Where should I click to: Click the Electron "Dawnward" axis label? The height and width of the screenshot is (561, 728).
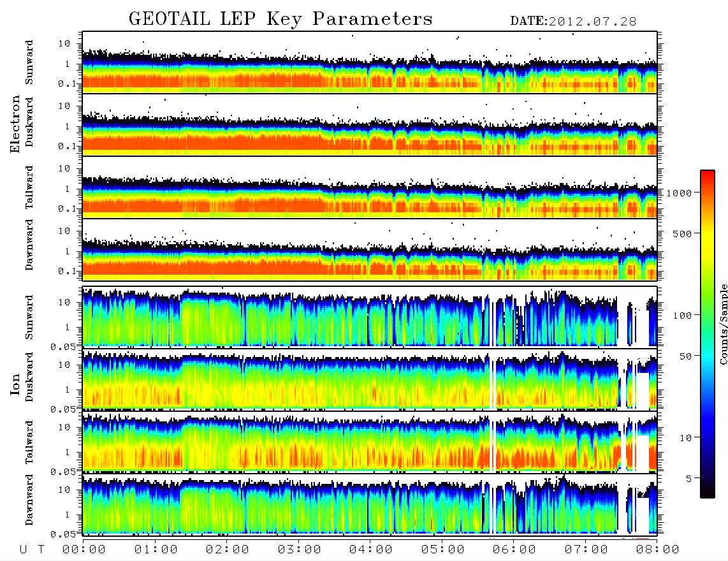(x=29, y=245)
